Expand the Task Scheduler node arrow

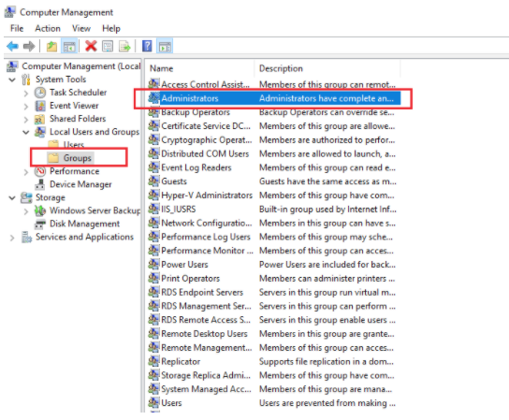point(26,94)
